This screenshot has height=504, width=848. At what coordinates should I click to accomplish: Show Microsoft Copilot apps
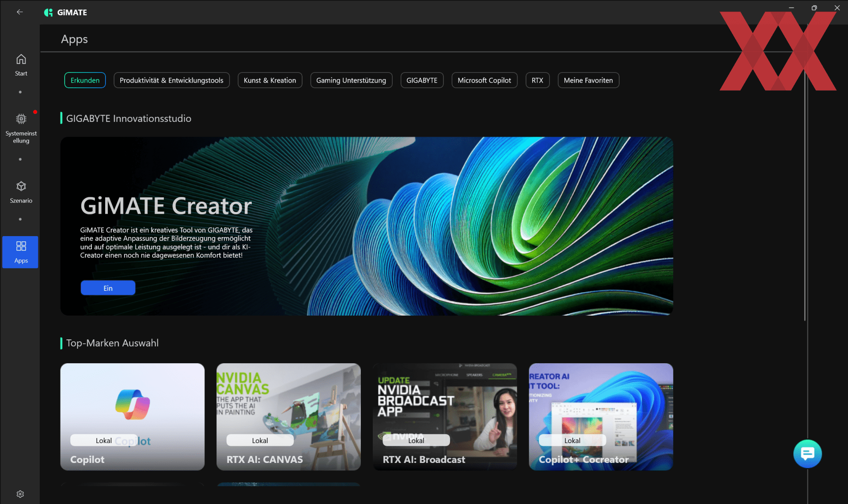(484, 80)
